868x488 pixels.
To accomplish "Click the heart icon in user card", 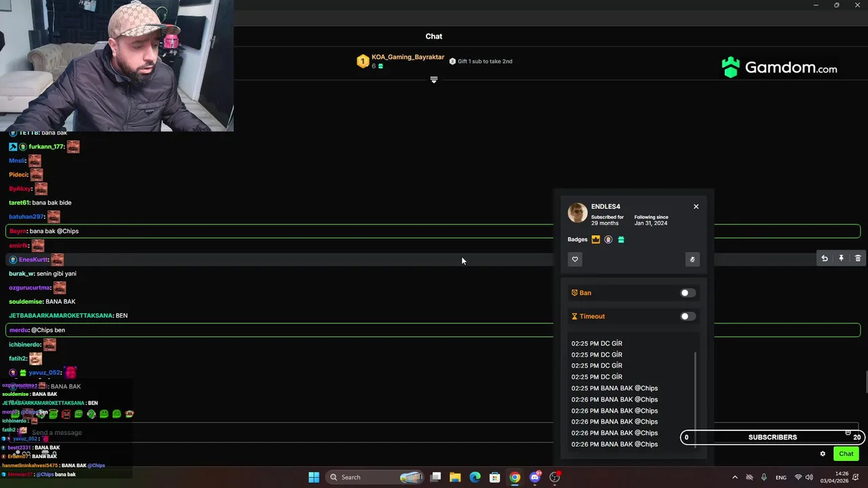I will [575, 259].
